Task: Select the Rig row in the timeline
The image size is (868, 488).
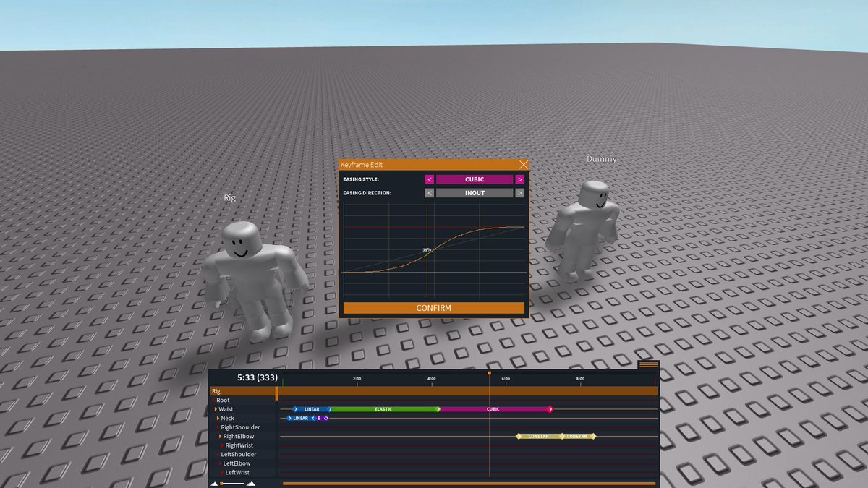Action: [x=434, y=391]
